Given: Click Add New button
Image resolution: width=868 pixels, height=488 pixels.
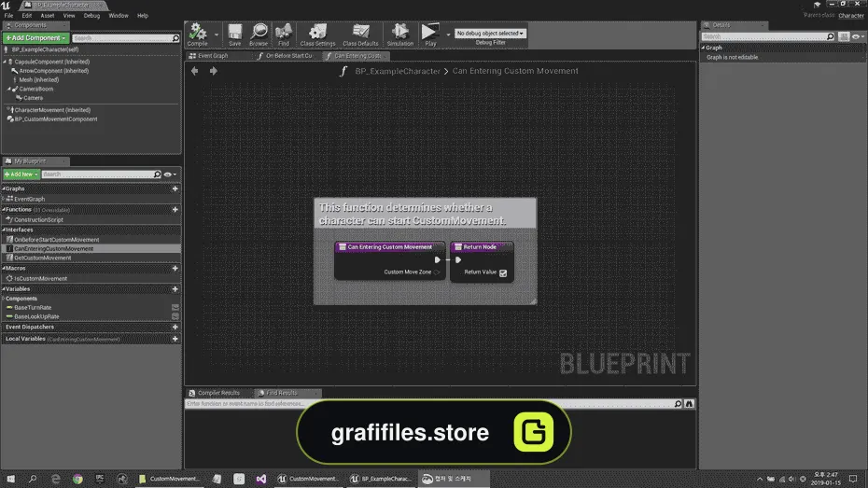Looking at the screenshot, I should [x=21, y=174].
